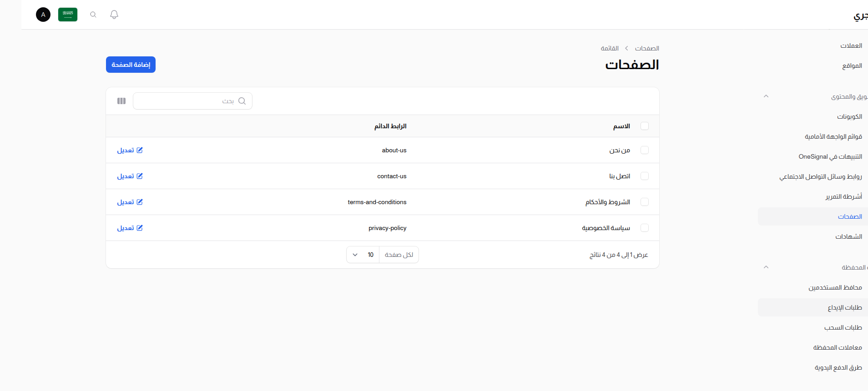868x391 pixels.
Task: Check the سياسة الخصوصية row checkbox
Action: [645, 228]
